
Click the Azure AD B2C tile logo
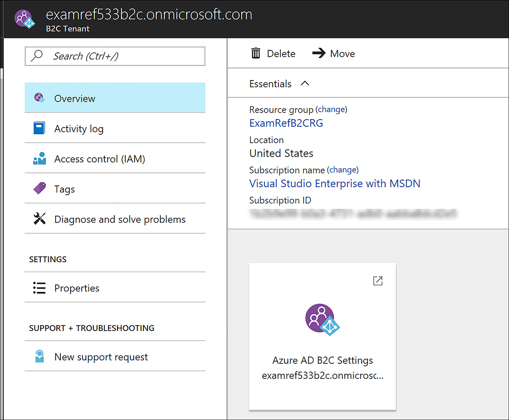pyautogui.click(x=322, y=320)
